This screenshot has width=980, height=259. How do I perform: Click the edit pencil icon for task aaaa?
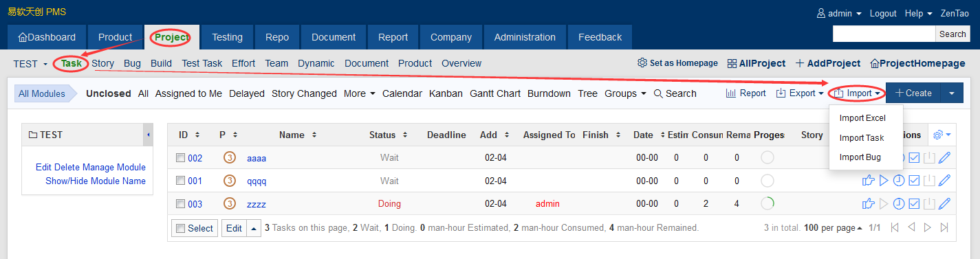pos(944,158)
